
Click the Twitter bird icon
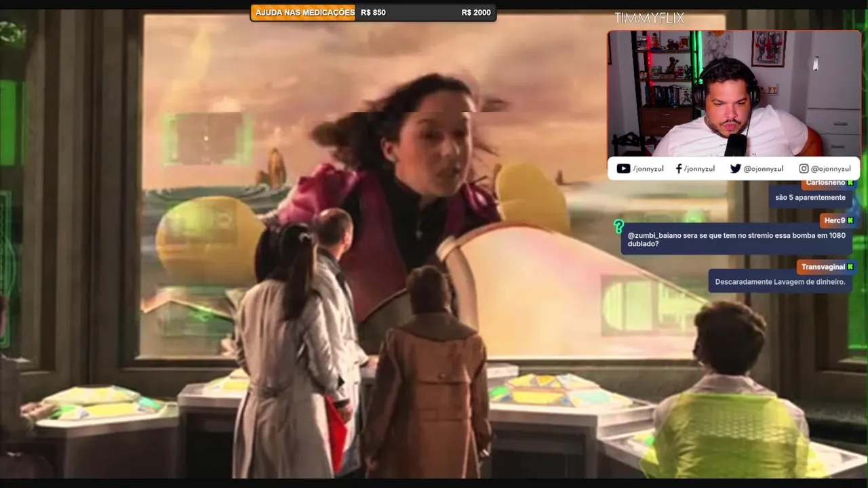[735, 169]
